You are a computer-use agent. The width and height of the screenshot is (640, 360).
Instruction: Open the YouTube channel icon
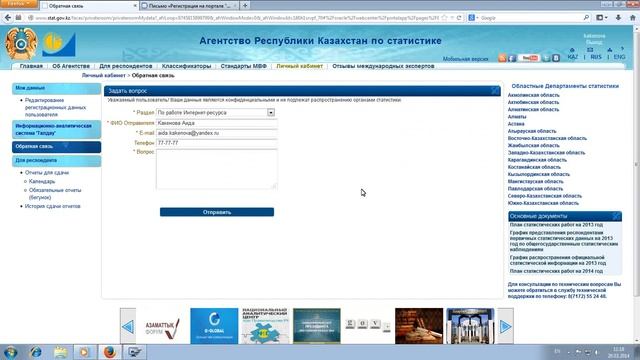coord(530,58)
